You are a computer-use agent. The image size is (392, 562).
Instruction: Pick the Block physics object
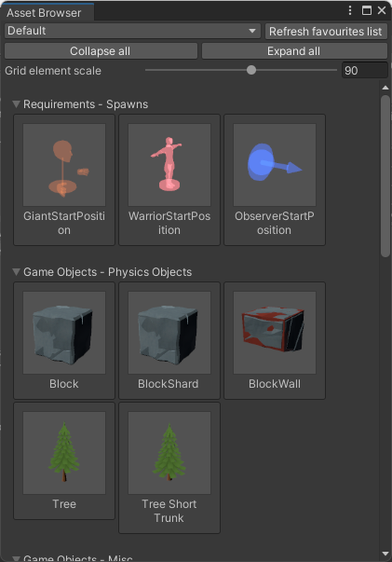pos(64,333)
